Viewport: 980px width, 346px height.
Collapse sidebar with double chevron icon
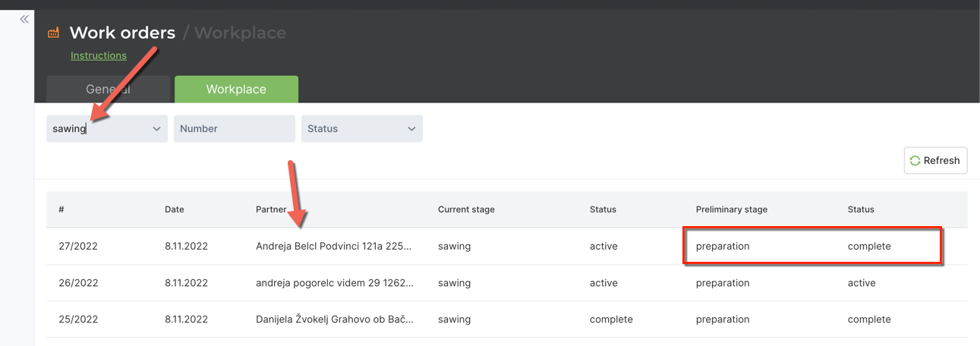[x=24, y=19]
